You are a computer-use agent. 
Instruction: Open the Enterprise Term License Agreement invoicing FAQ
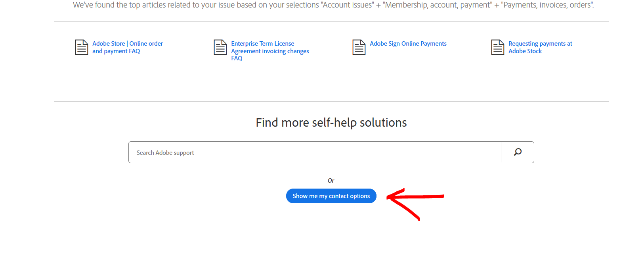pos(270,50)
